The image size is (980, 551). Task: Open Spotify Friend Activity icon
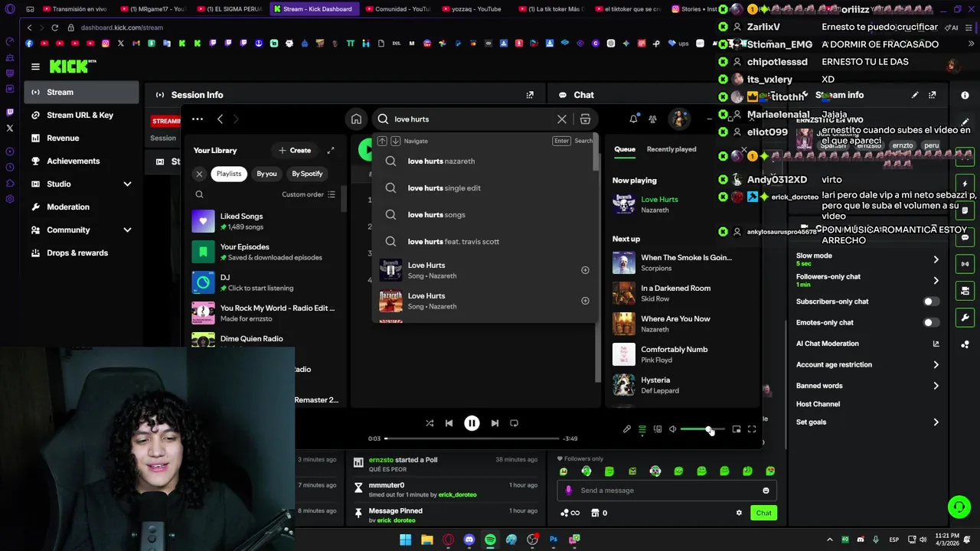652,119
